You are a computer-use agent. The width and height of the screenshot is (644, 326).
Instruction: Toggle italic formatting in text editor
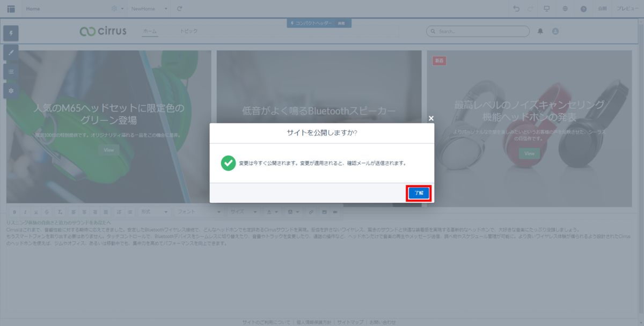[25, 212]
